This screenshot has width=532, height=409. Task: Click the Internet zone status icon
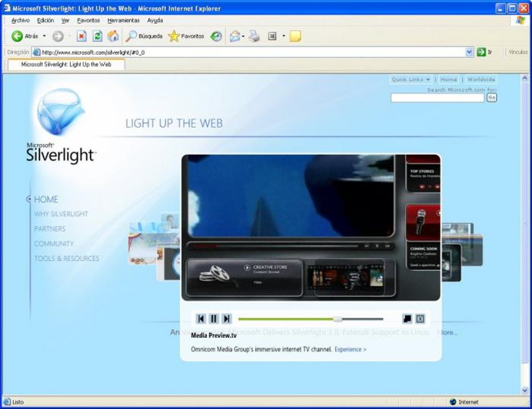[x=453, y=402]
